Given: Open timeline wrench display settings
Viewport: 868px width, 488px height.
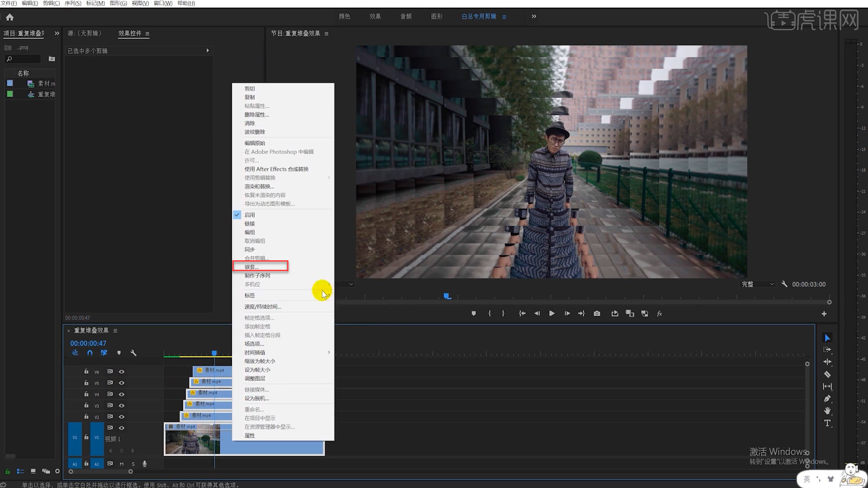Looking at the screenshot, I should 133,353.
